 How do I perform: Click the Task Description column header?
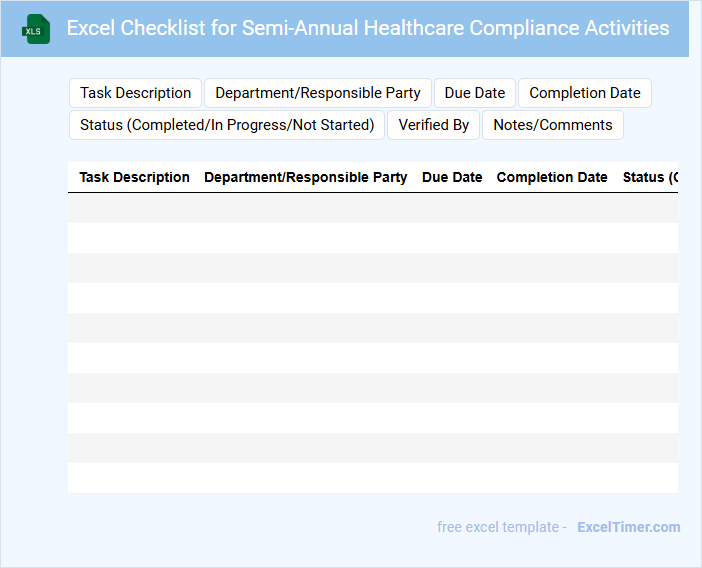(135, 177)
